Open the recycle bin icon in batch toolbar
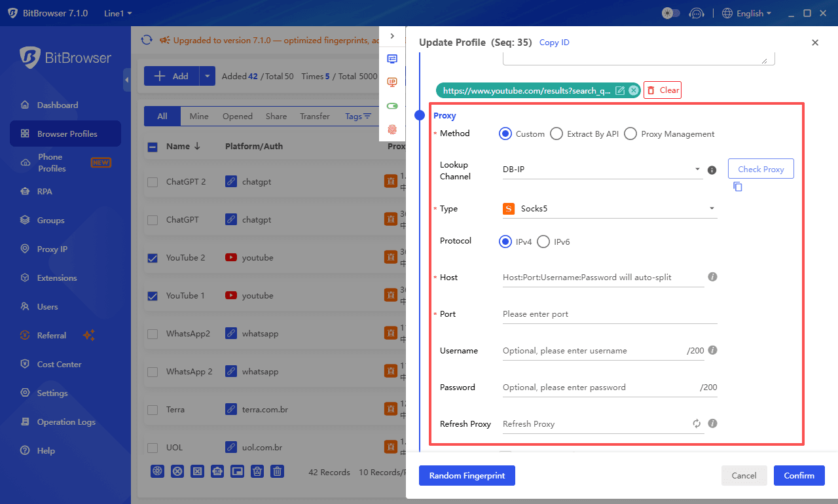The height and width of the screenshot is (504, 838). pos(257,471)
